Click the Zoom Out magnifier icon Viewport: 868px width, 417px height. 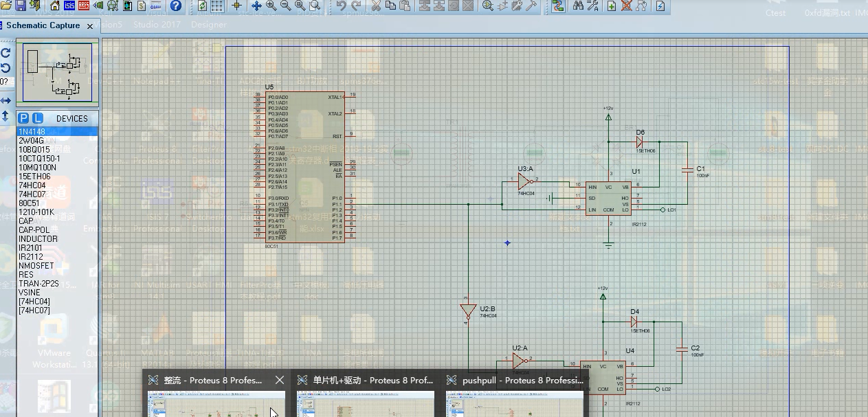pos(285,5)
